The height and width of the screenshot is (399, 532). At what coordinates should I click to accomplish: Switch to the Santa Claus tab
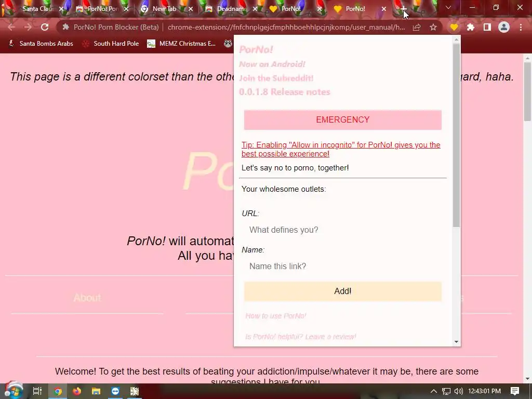[x=35, y=9]
